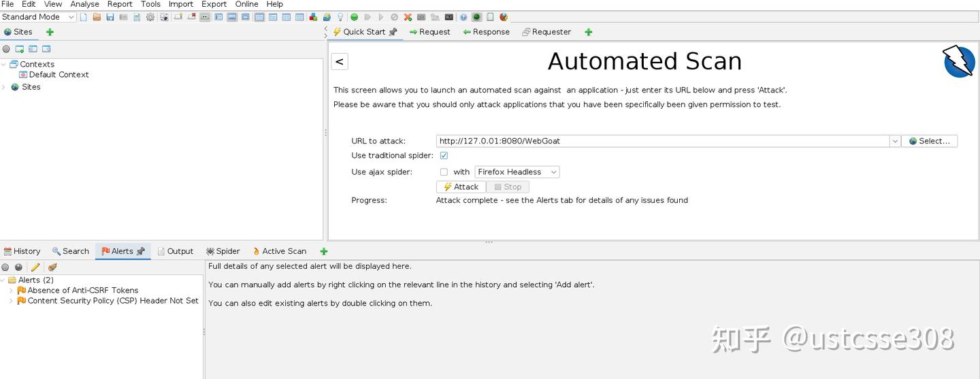Viewport: 980px width, 379px height.
Task: Click the back arrow button in Quick Start
Action: coord(340,61)
